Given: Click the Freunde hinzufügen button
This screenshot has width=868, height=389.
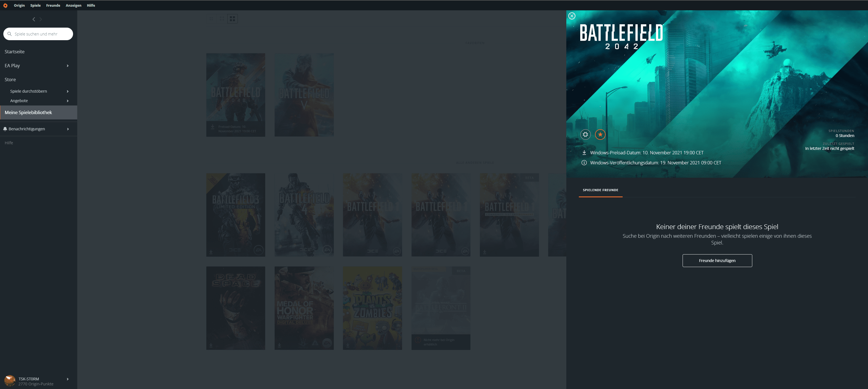Looking at the screenshot, I should click(x=717, y=261).
